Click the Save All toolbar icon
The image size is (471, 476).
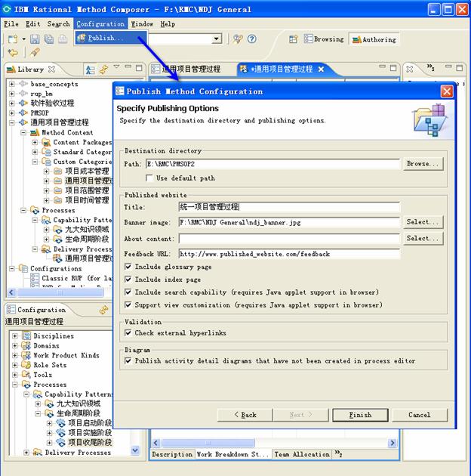[48, 39]
